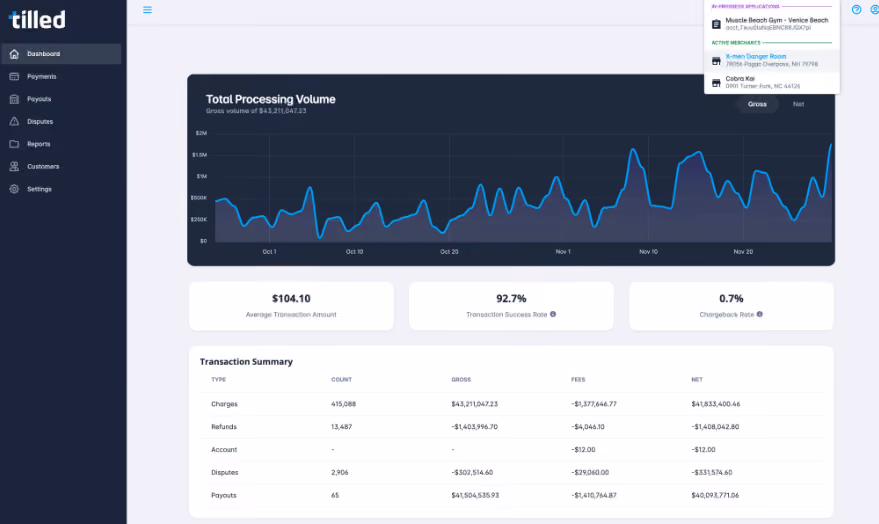
Task: Click the Transaction Summary heading
Action: (246, 361)
